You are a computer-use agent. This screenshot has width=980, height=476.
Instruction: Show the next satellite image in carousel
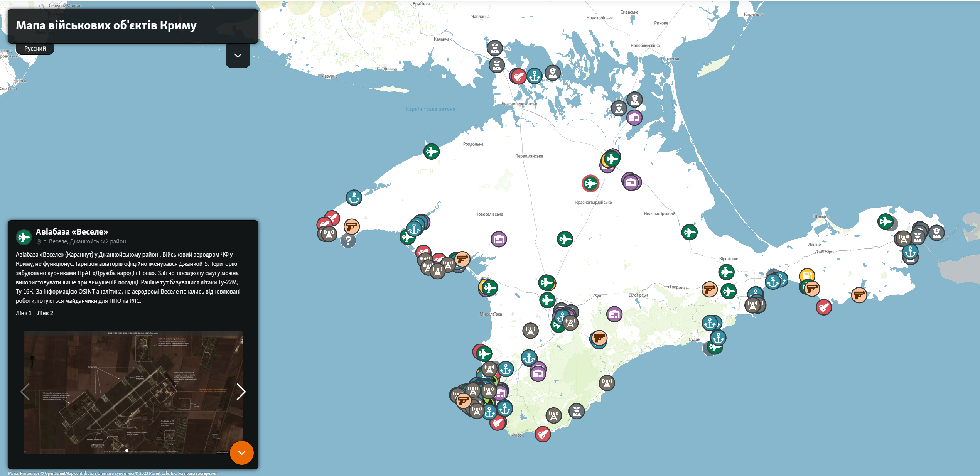tap(241, 392)
